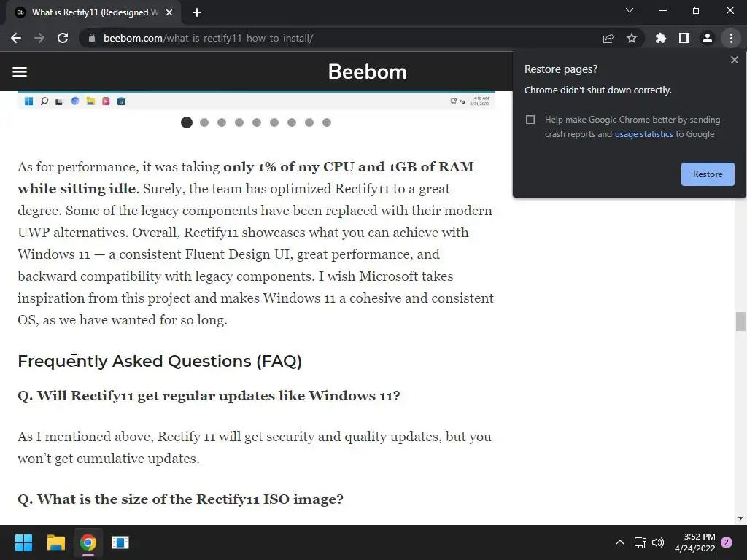747x560 pixels.
Task: Open the clock and date 3:52 PM
Action: click(694, 542)
